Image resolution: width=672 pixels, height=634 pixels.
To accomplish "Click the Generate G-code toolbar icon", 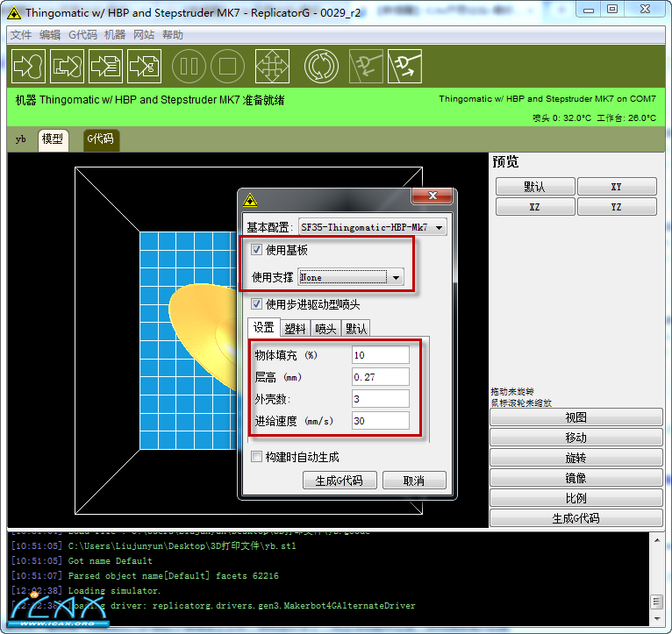I will click(145, 66).
